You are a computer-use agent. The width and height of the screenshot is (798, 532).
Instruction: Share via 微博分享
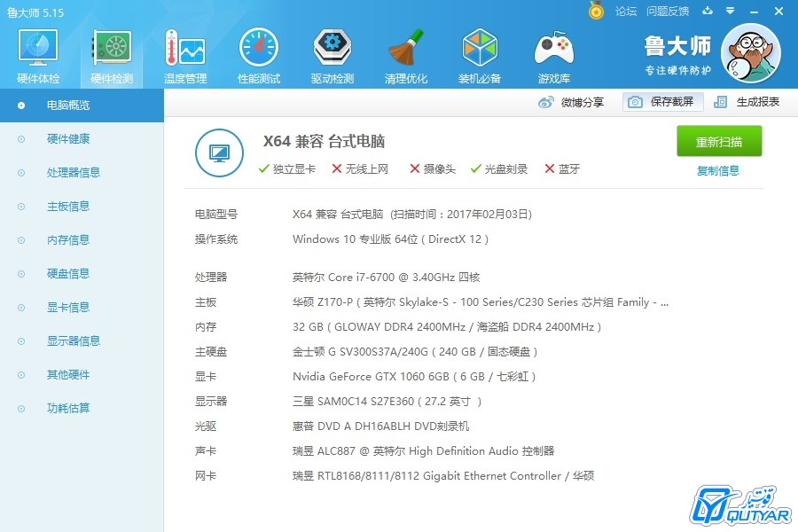pyautogui.click(x=570, y=102)
